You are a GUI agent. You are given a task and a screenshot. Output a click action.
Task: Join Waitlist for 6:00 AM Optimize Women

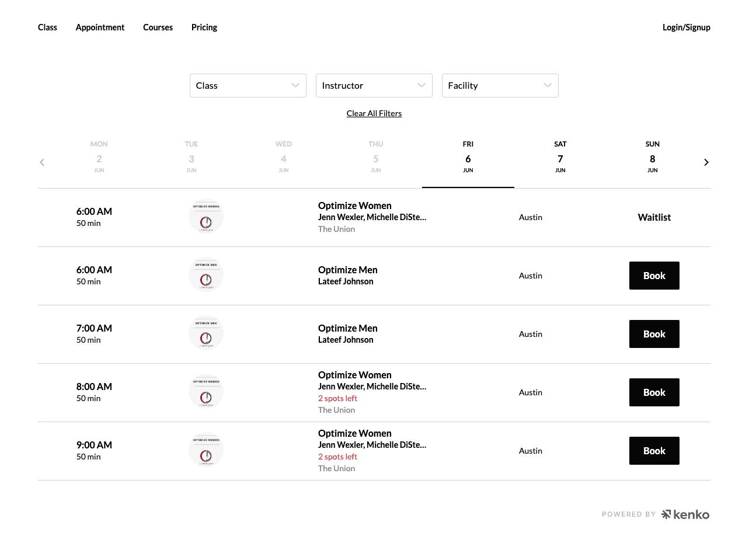pos(654,217)
